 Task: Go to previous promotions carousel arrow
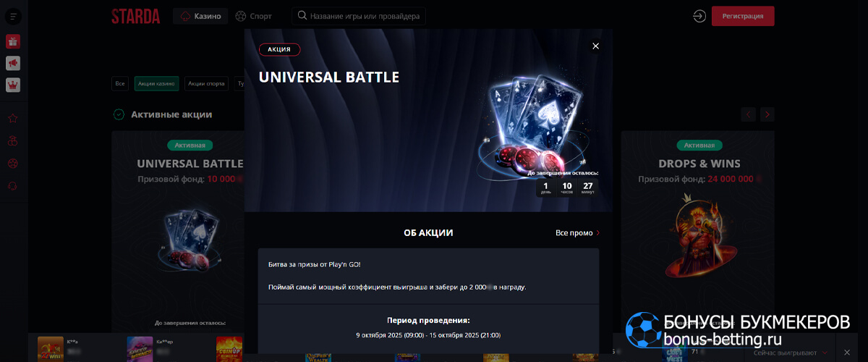pos(749,114)
